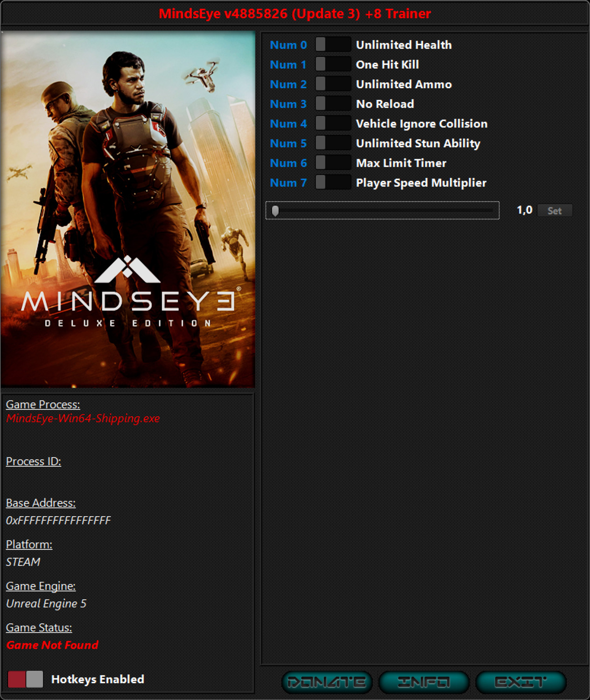This screenshot has height=700, width=590.
Task: Click the Num 0 hotkey label
Action: [288, 45]
